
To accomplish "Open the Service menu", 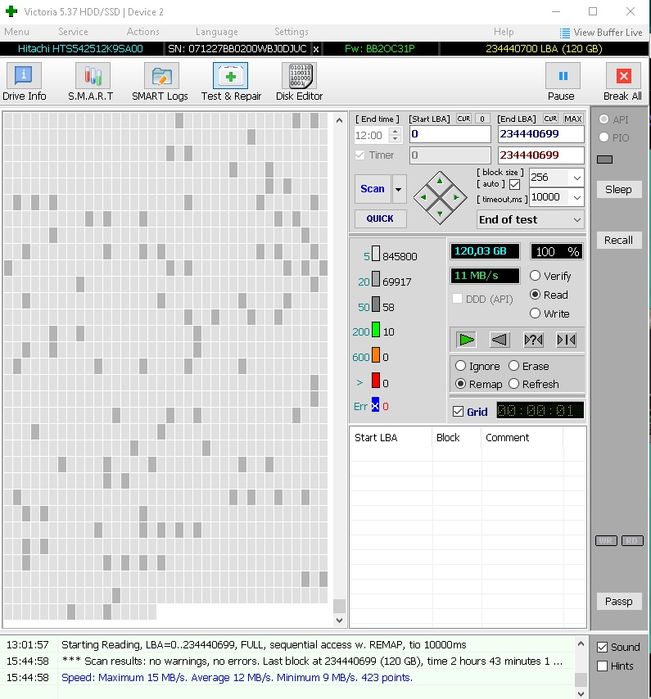I will tap(73, 32).
